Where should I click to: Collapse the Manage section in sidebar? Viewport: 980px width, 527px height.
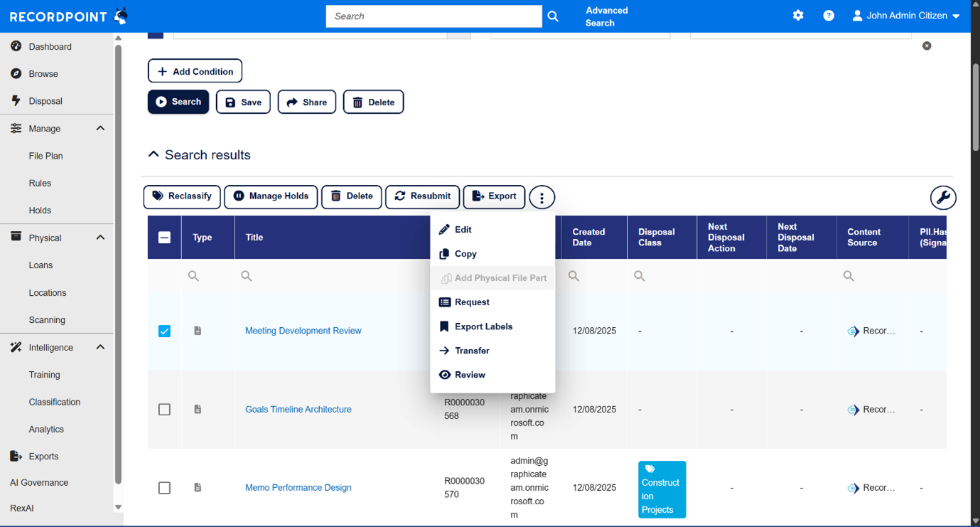tap(100, 129)
